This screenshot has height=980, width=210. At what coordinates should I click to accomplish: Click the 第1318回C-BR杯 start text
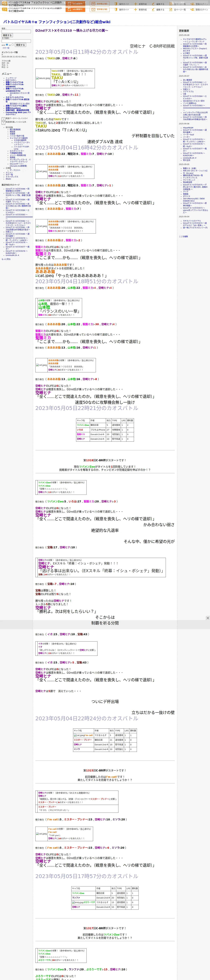105,460
